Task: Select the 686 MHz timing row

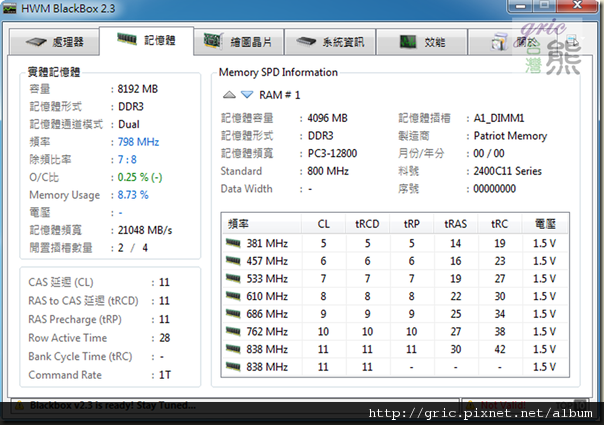Action: pyautogui.click(x=395, y=314)
